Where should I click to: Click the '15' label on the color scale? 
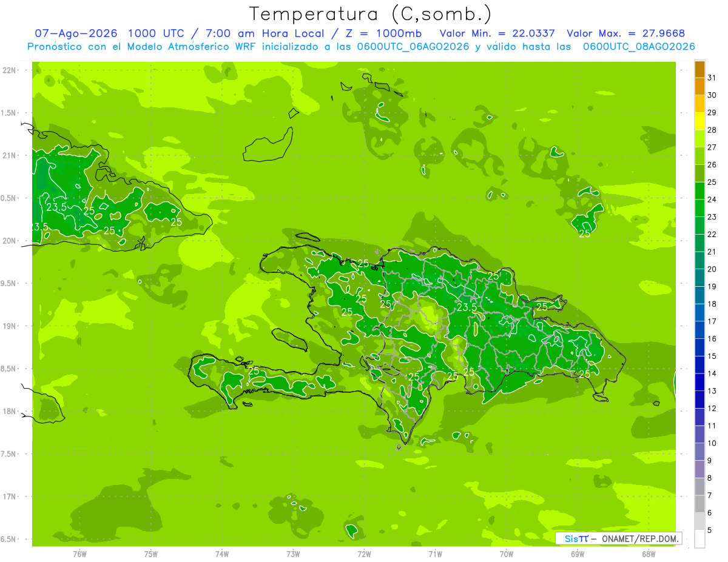coord(712,356)
